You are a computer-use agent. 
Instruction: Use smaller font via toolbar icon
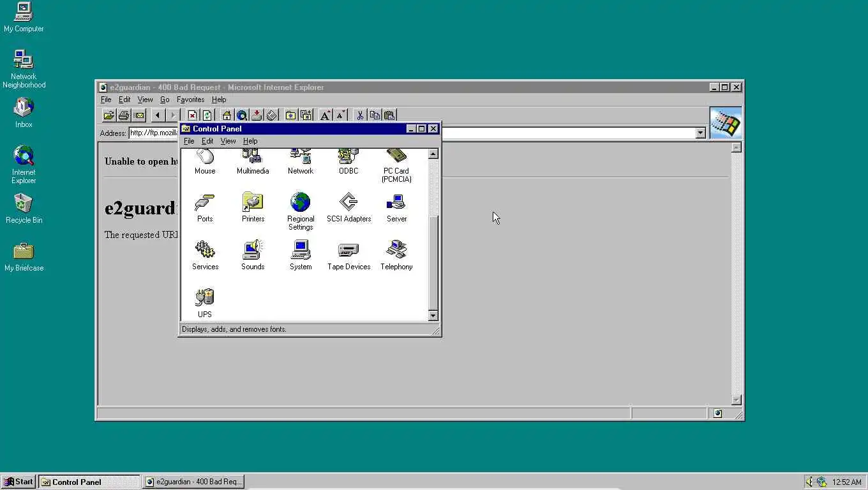click(340, 115)
